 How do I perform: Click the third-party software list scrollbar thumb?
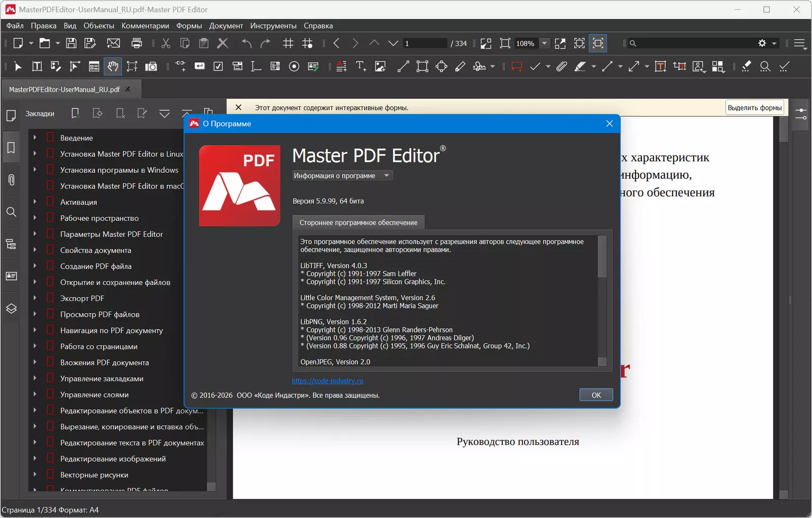pos(602,262)
